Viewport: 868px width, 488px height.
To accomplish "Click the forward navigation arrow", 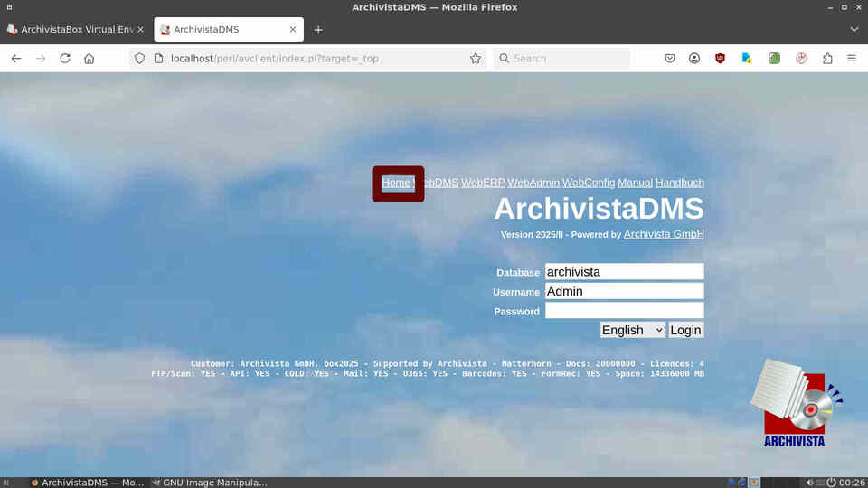I will coord(41,59).
